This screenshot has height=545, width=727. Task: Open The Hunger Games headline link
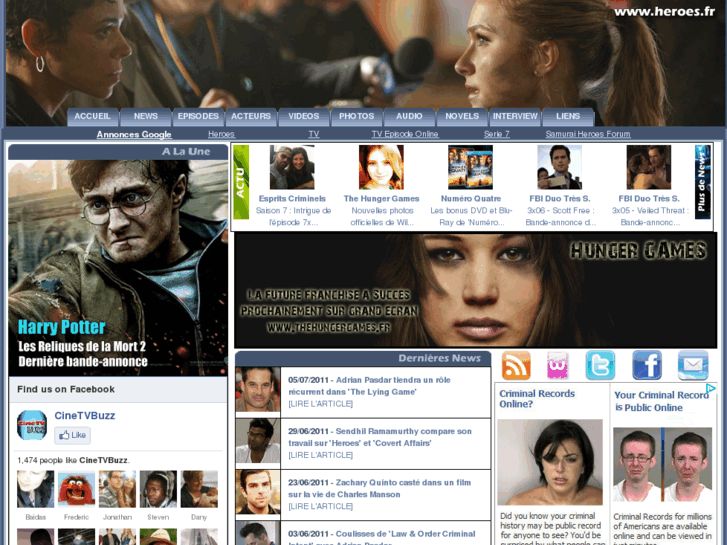click(x=382, y=199)
